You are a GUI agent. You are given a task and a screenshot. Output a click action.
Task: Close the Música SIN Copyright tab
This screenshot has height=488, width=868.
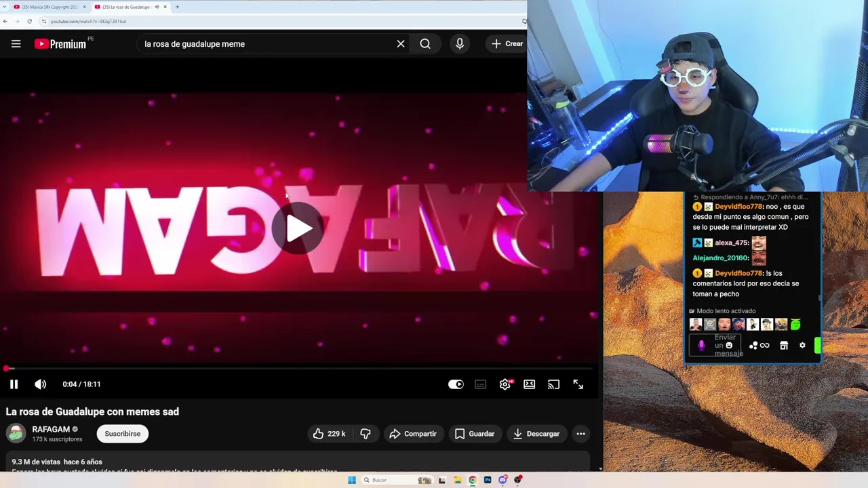click(84, 7)
